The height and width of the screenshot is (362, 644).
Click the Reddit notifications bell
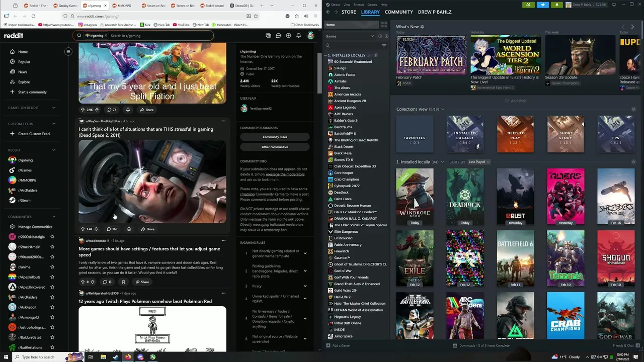click(298, 36)
